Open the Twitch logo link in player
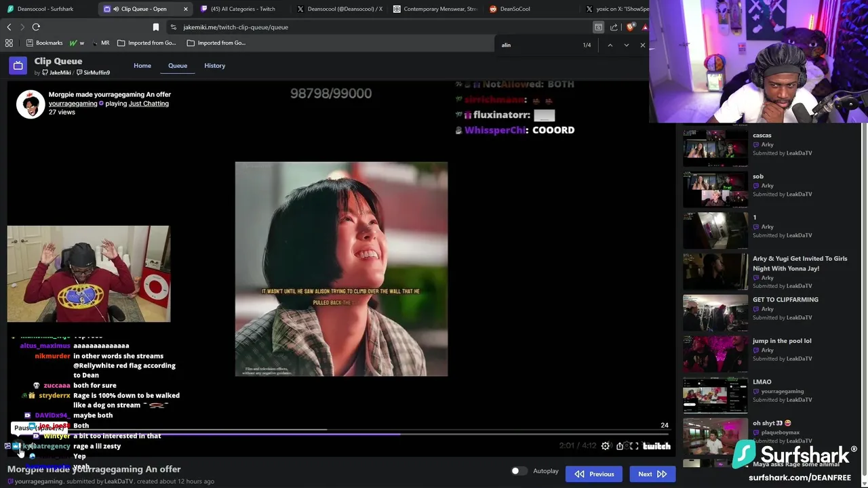868x488 pixels. 656,446
